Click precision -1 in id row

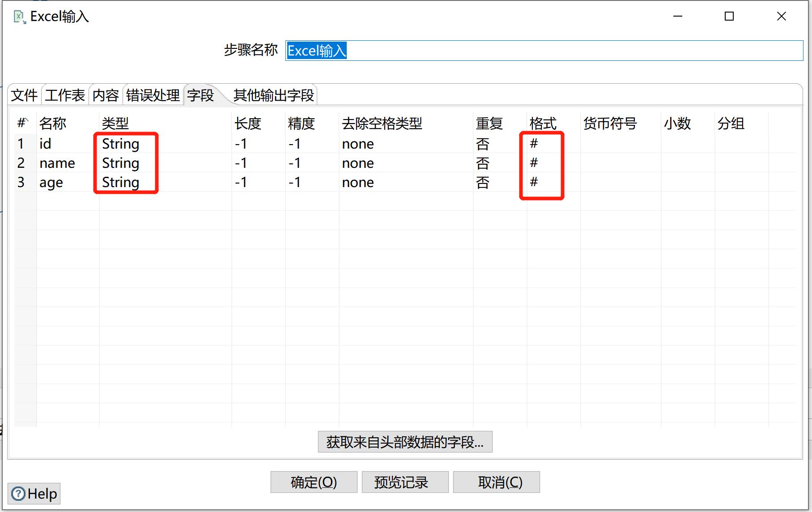click(312, 144)
